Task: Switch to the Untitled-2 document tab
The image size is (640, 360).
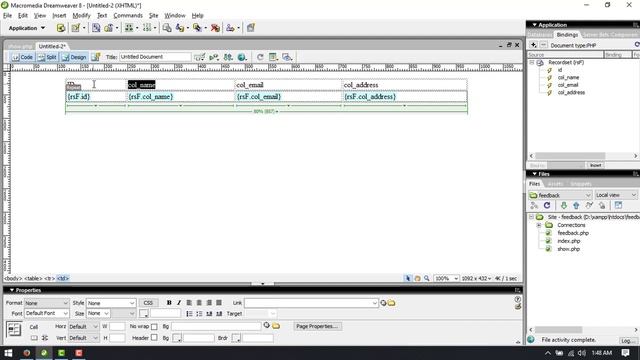Action: tap(52, 46)
